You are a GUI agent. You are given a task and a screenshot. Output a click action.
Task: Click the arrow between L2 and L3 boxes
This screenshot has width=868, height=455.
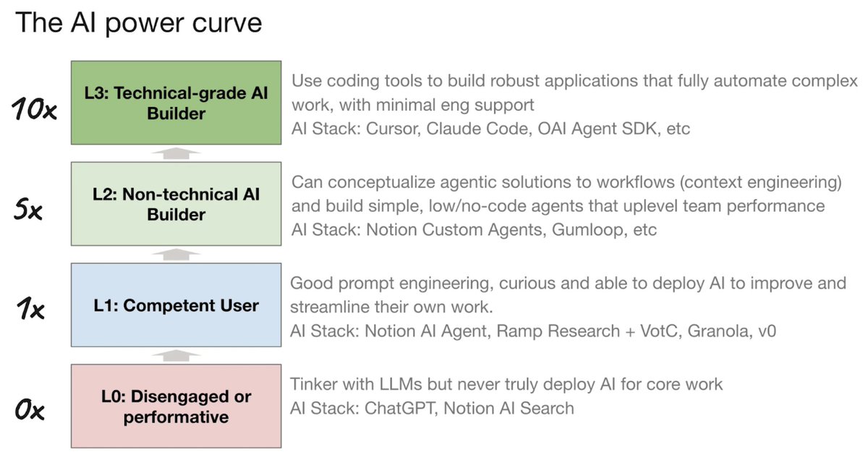tap(175, 153)
